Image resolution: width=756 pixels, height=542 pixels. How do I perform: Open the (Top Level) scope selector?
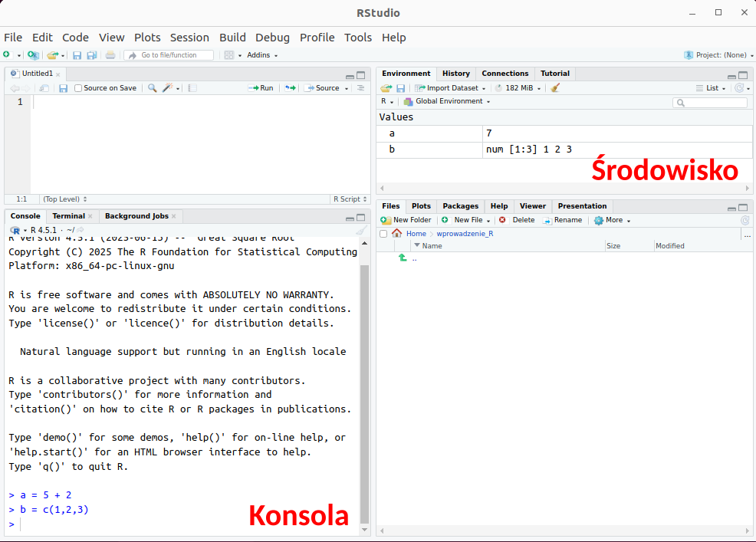64,199
